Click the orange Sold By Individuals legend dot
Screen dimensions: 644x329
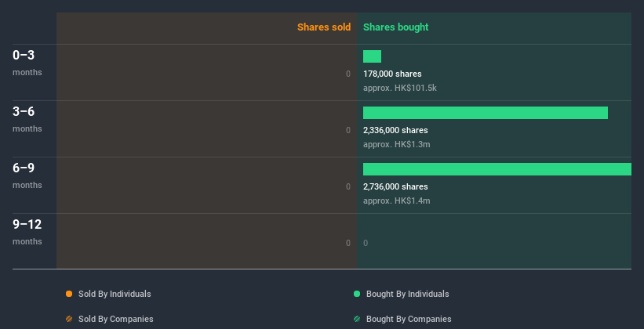[69, 294]
